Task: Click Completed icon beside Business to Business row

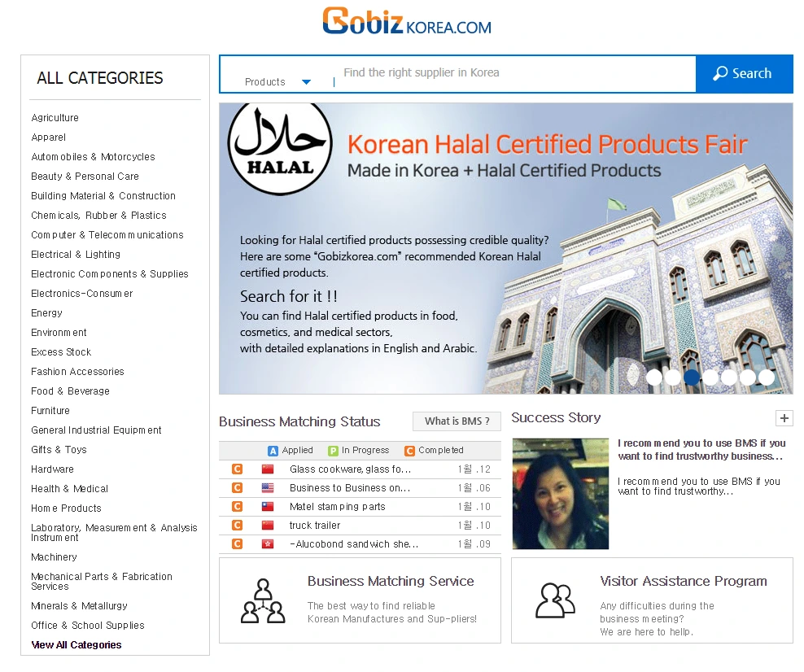Action: 237,488
